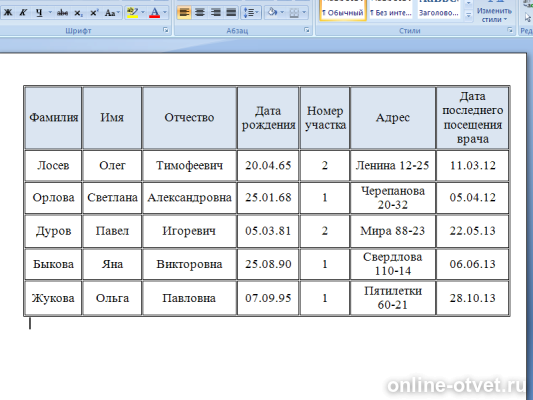Image resolution: width=533 pixels, height=400 pixels.
Task: Toggle align text left
Action: 184,13
